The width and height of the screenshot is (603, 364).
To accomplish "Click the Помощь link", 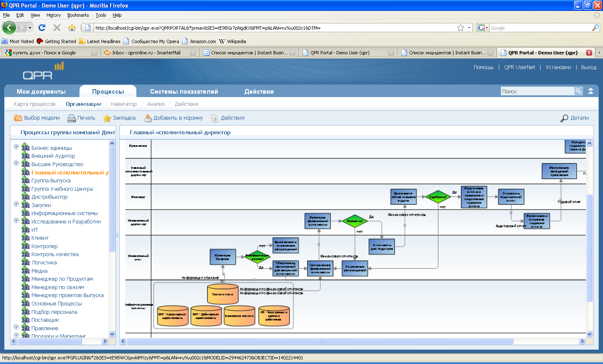I will (484, 67).
